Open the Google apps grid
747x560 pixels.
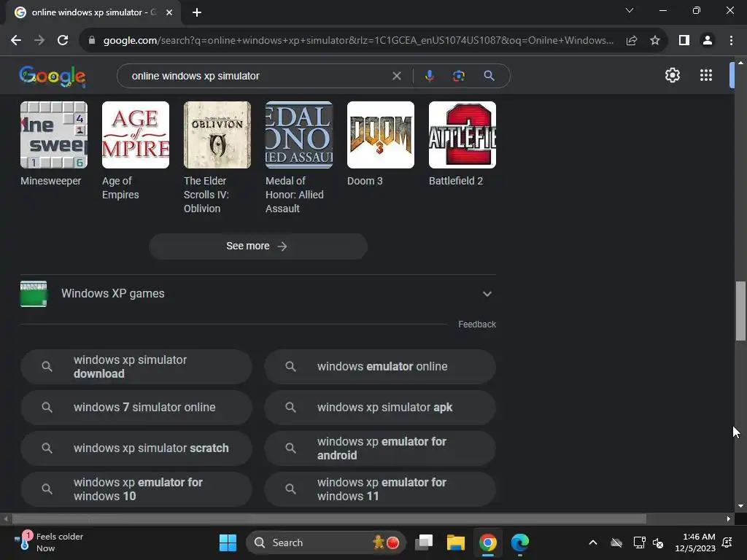[x=706, y=75]
